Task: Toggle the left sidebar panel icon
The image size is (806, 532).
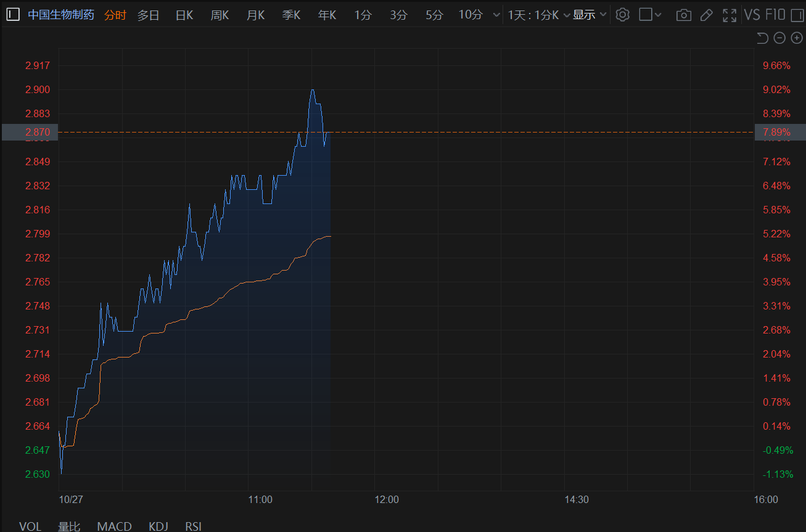Action: (x=13, y=15)
